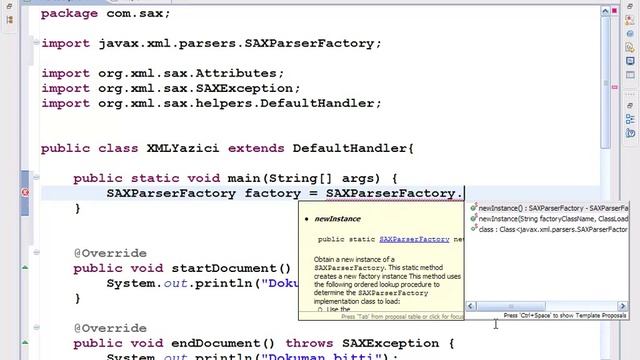Click the error marker beside SAXParserFactory line

click(x=25, y=192)
